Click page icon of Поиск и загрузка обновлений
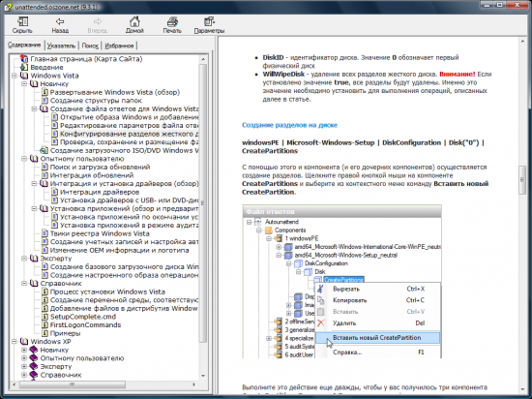 tap(44, 167)
